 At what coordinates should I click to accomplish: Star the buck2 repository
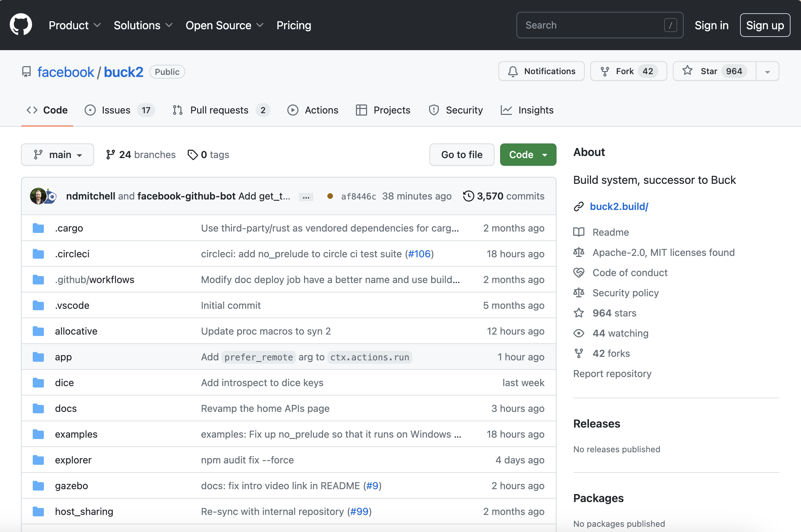click(x=714, y=71)
